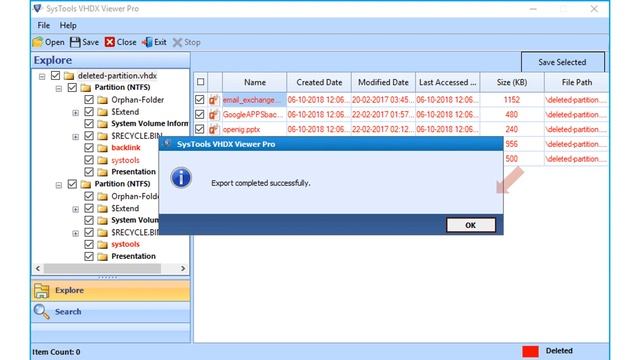Viewport: 640px width, 360px height.
Task: Click the File Path column header
Action: 576,82
